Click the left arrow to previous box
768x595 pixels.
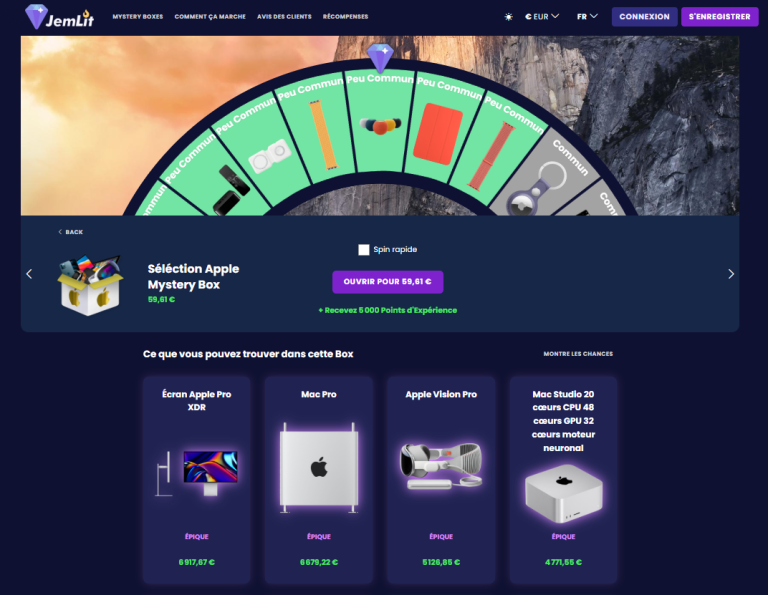[x=29, y=274]
